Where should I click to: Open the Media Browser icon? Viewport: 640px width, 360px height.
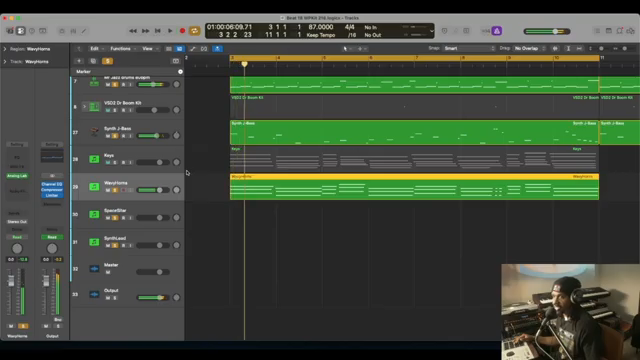click(x=631, y=31)
